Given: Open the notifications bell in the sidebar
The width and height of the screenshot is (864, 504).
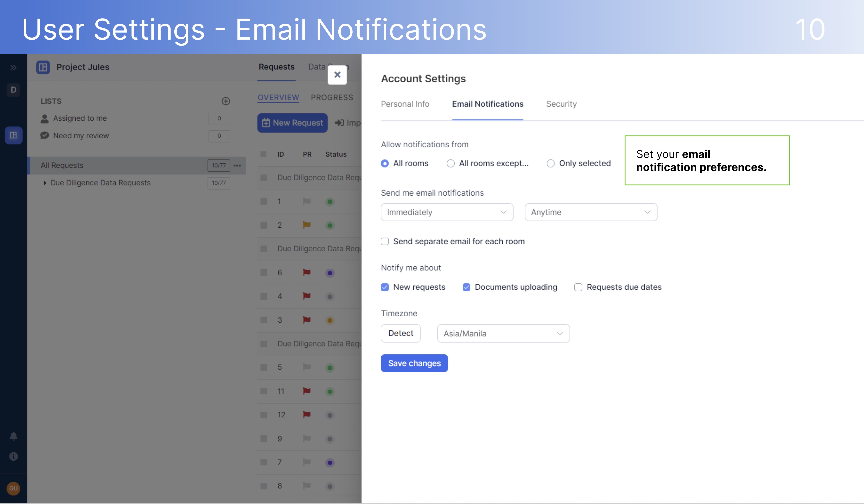Looking at the screenshot, I should (13, 436).
